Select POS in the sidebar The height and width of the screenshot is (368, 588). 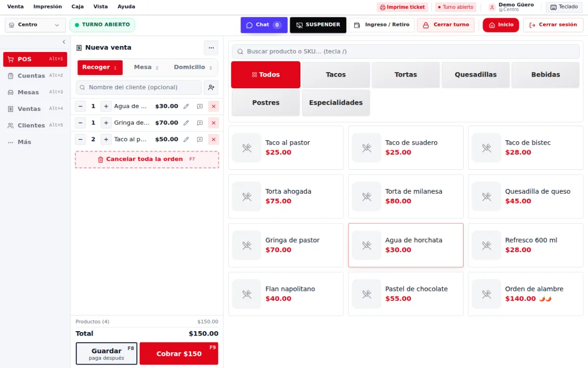35,59
